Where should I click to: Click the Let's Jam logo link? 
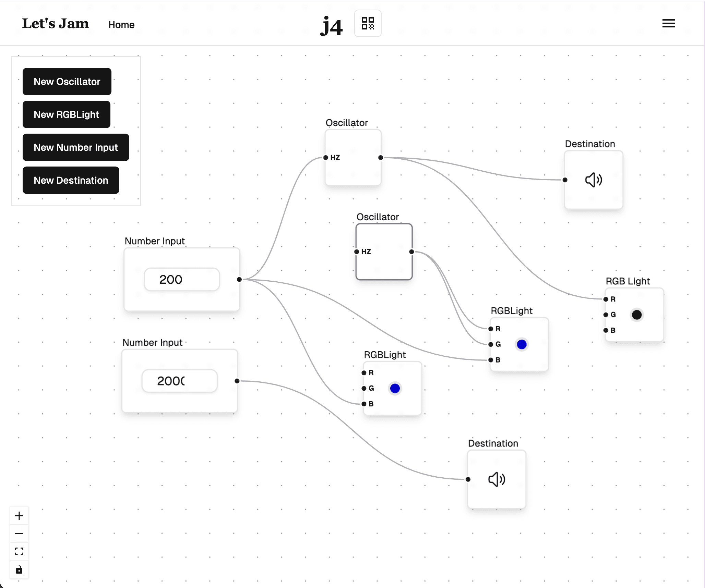click(56, 24)
